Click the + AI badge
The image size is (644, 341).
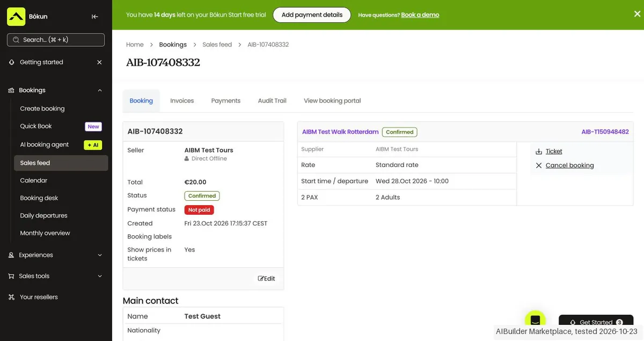(93, 145)
